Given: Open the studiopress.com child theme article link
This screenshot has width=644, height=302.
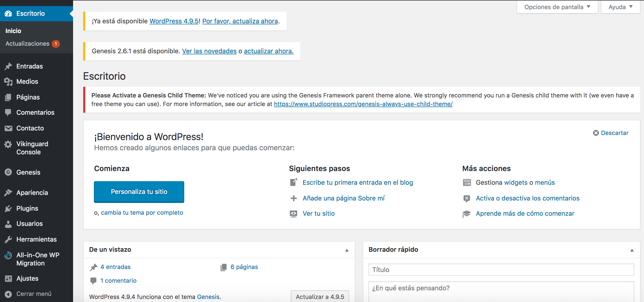Looking at the screenshot, I should tap(363, 104).
